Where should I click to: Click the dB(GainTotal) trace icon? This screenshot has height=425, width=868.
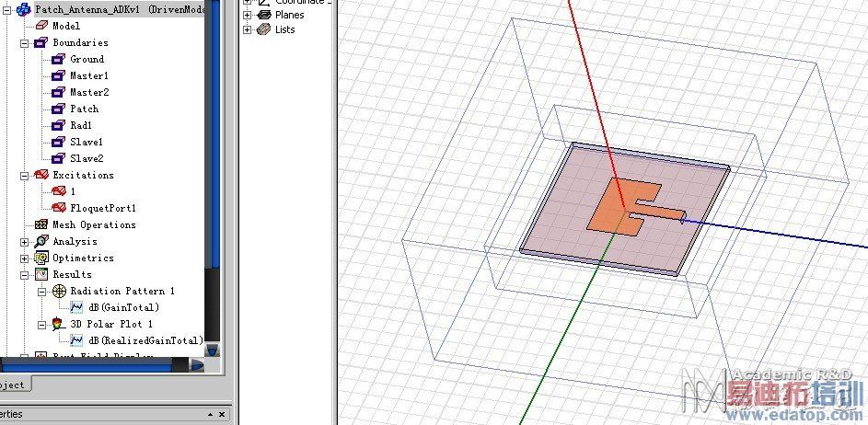point(76,307)
